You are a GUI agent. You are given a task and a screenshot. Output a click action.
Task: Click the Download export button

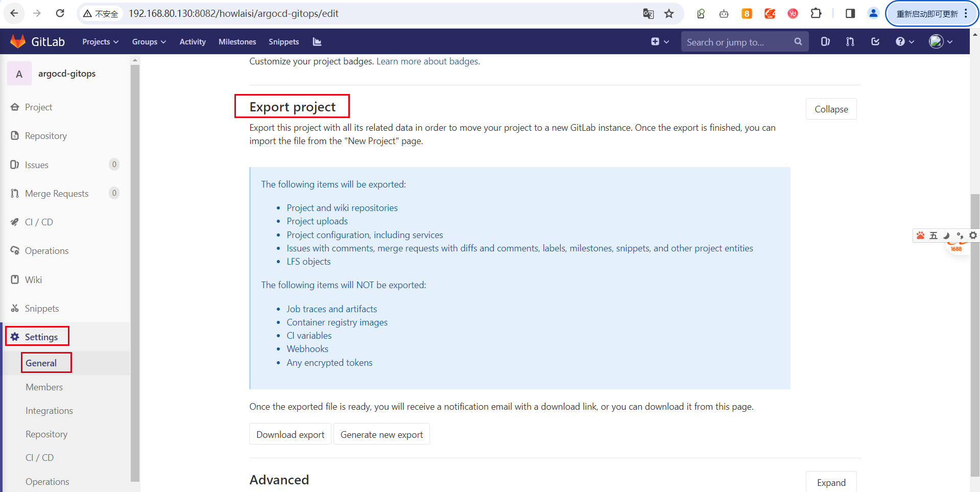click(x=290, y=434)
